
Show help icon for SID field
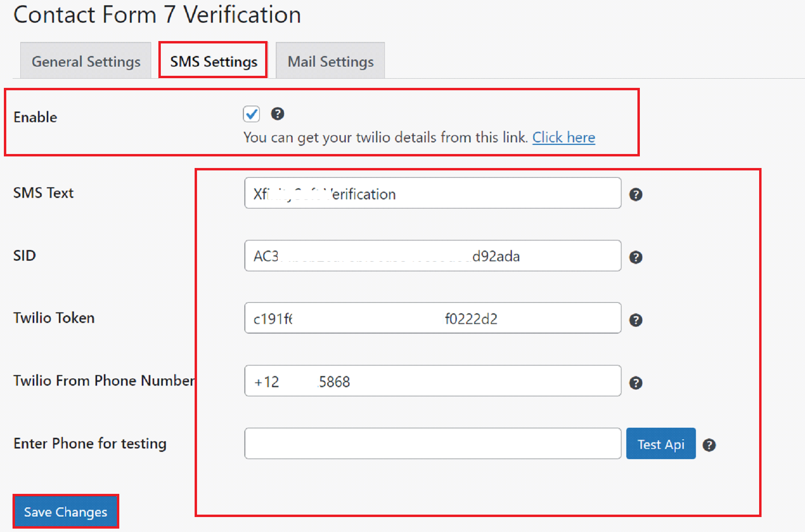(636, 257)
